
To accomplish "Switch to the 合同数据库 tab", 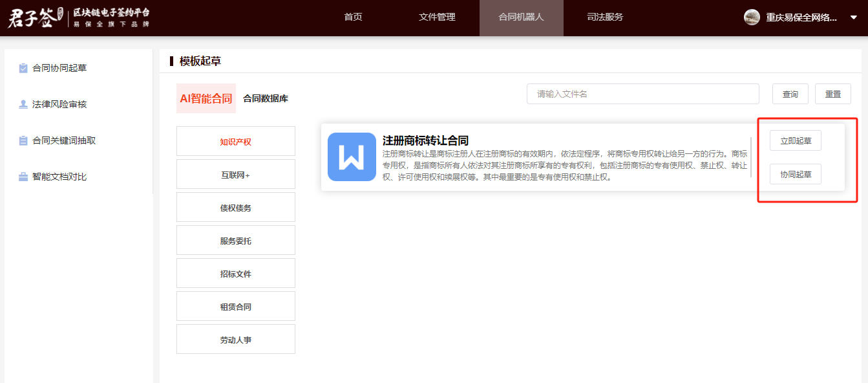I will click(266, 99).
